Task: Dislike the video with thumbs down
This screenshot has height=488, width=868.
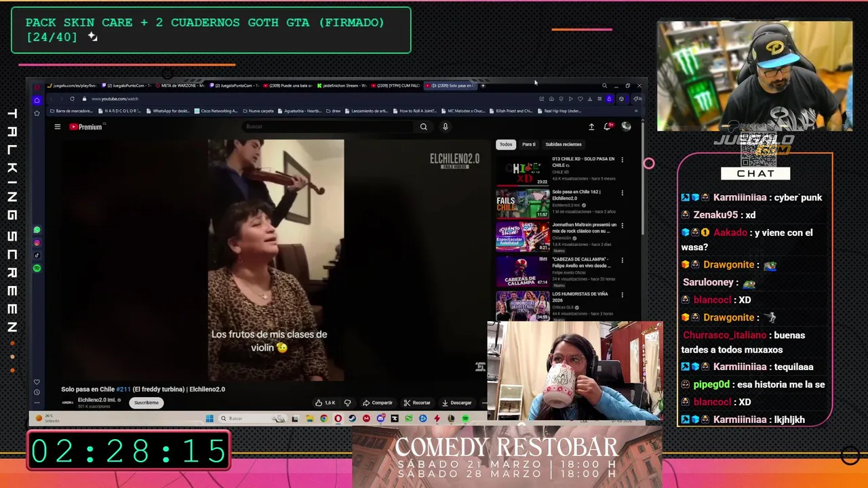Action: point(347,403)
